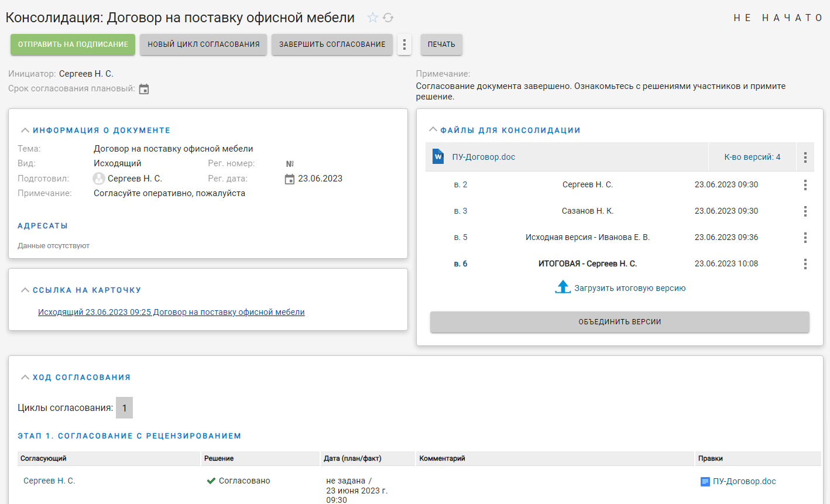
Task: Click НЕ НАЧАТО status label
Action: 778,18
